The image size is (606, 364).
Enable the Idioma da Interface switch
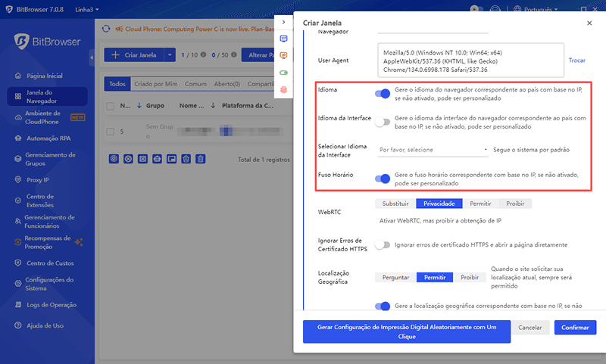383,122
